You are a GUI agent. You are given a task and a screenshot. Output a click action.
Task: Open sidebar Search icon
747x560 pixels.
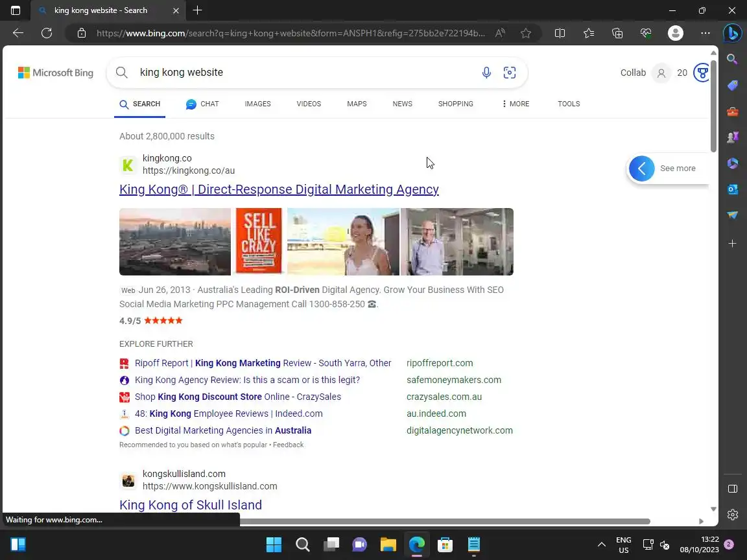732,59
